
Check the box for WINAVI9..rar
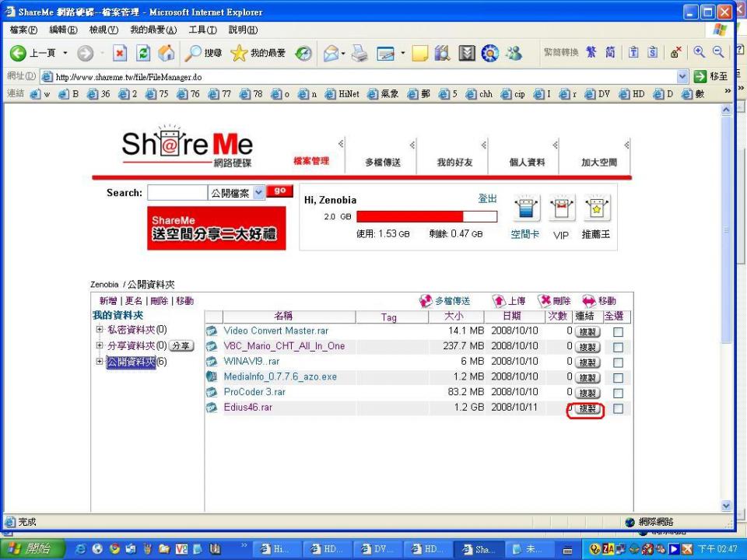[618, 362]
